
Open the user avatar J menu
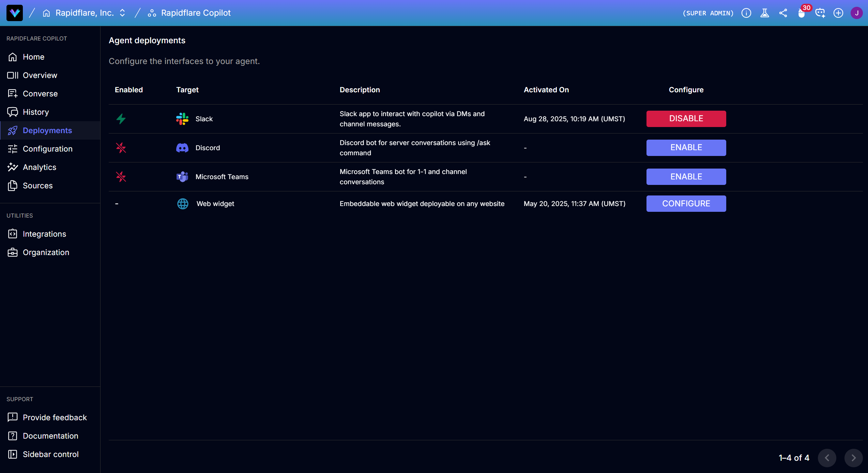pyautogui.click(x=856, y=13)
